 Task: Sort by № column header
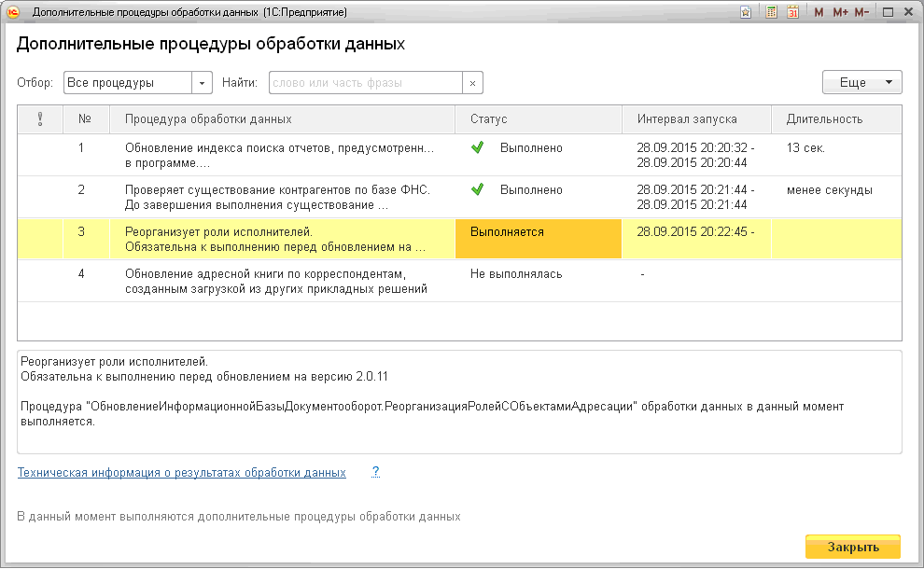(x=86, y=119)
